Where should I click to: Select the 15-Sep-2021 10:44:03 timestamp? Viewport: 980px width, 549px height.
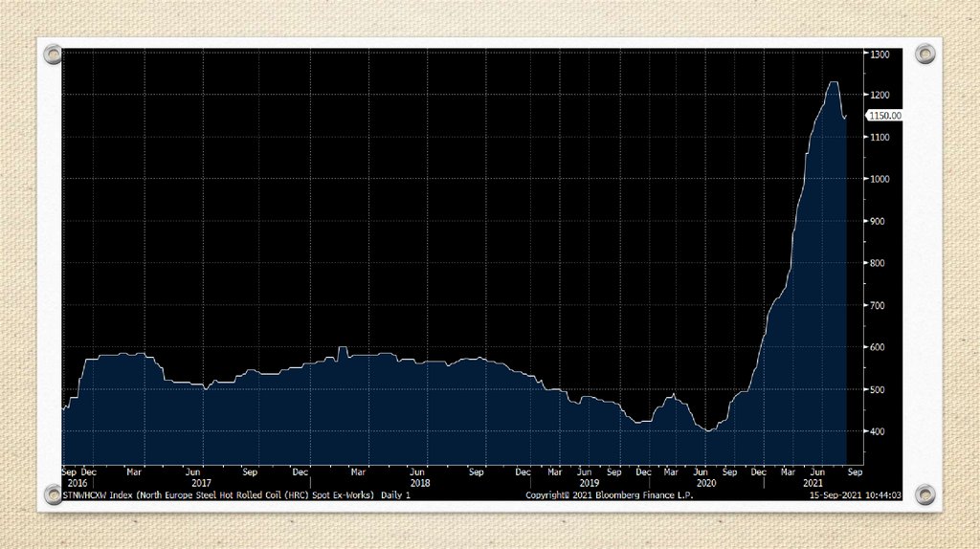coord(856,495)
